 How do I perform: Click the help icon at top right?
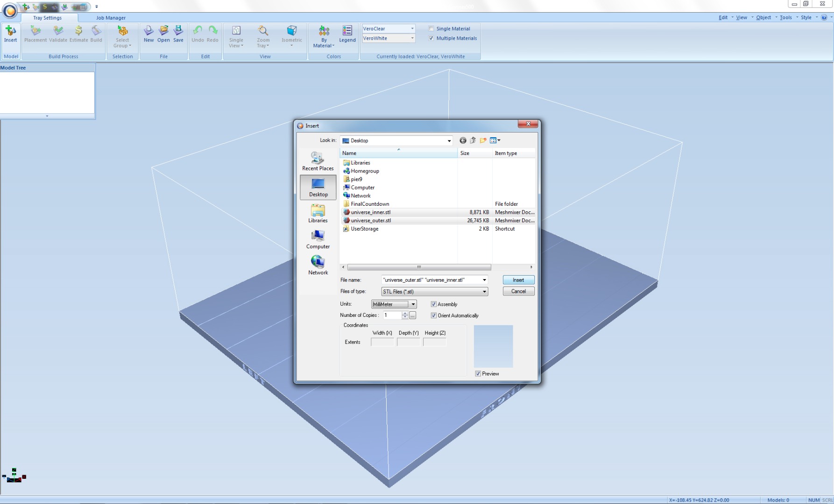tap(824, 17)
